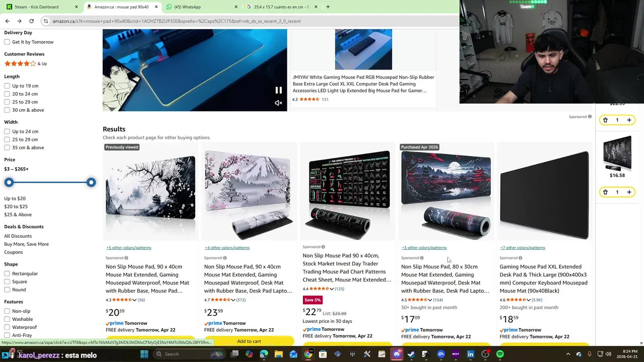Screen dimensions: 644x362
Task: Expand rating breakdown for 4.3 (36) product
Action: click(x=134, y=300)
